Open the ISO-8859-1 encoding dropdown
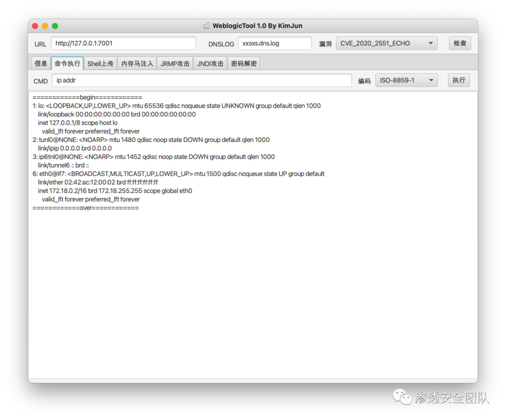The width and height of the screenshot is (506, 420). click(x=407, y=80)
